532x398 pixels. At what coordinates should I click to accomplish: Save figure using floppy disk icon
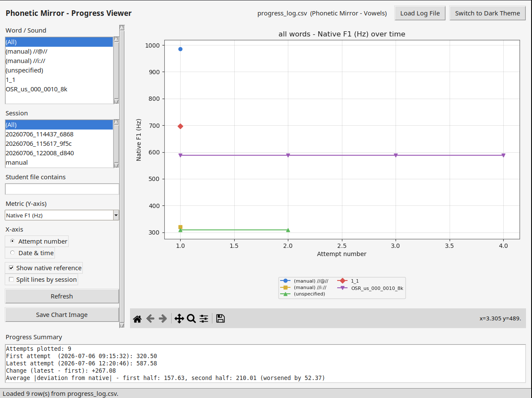(221, 319)
